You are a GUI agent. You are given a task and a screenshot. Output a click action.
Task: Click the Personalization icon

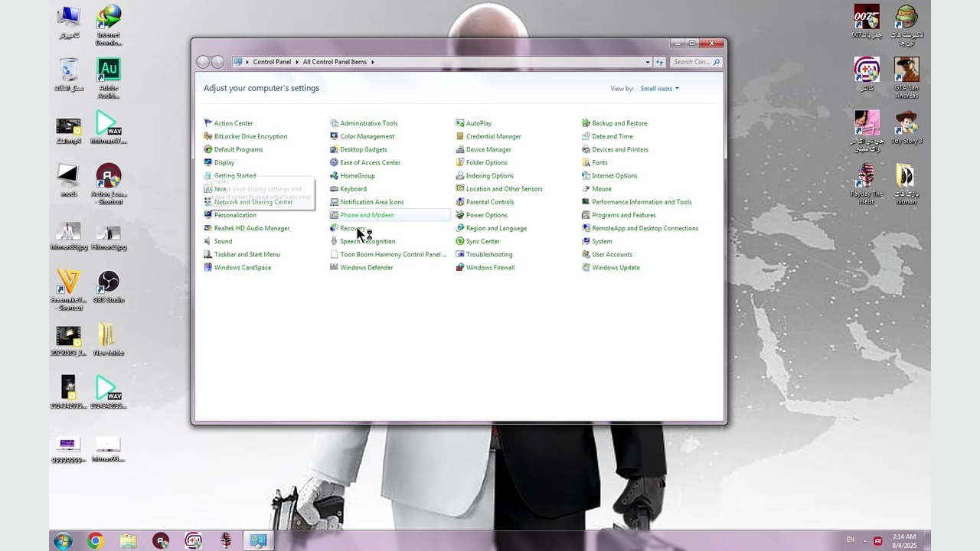click(207, 215)
